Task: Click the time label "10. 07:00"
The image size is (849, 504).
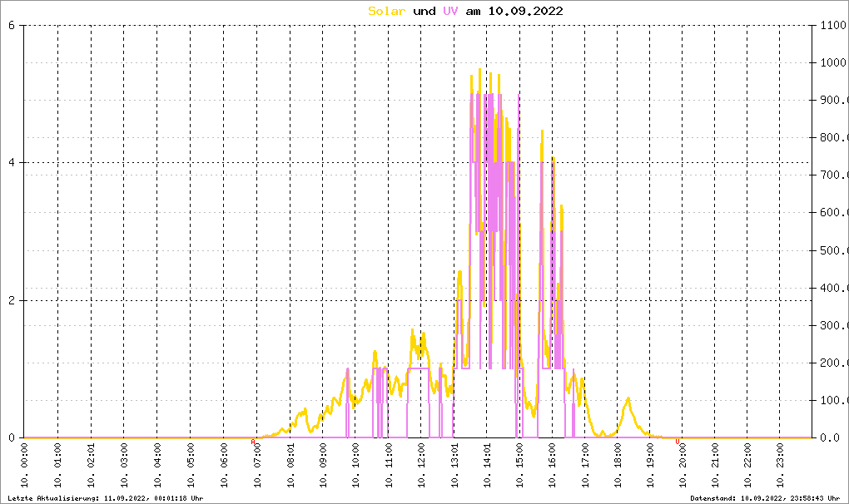Action: tap(256, 466)
